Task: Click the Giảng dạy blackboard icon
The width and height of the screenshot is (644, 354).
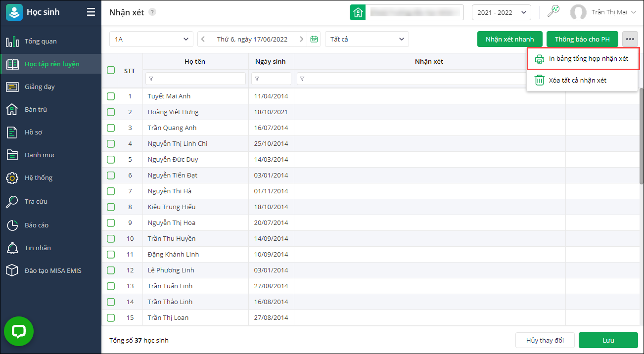Action: [x=12, y=87]
